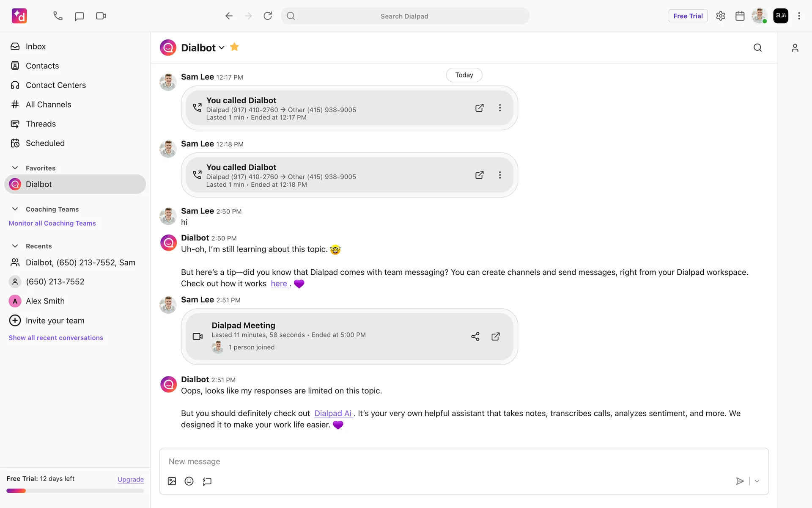
Task: Search within the Dialbot conversation
Action: coord(757,48)
